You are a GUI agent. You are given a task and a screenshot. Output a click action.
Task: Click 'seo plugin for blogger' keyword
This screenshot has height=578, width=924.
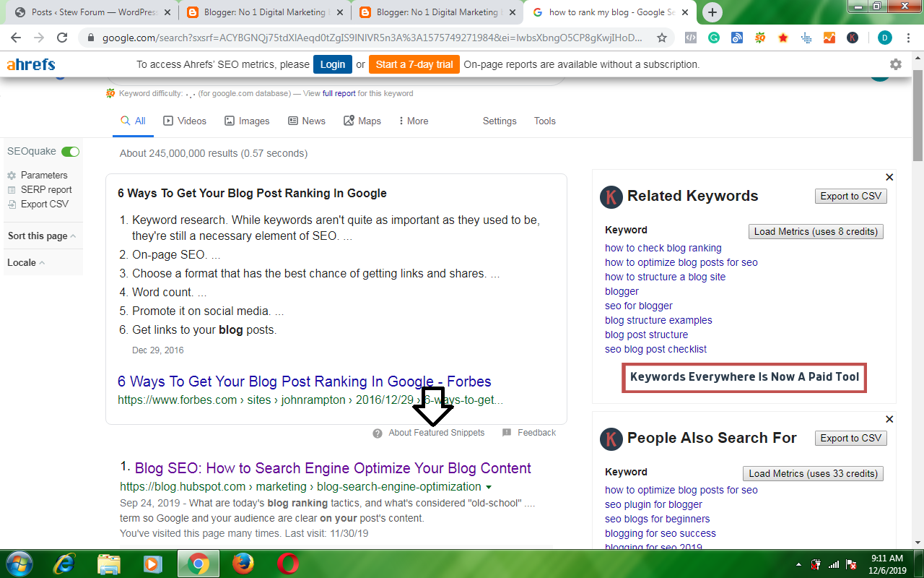pos(653,504)
